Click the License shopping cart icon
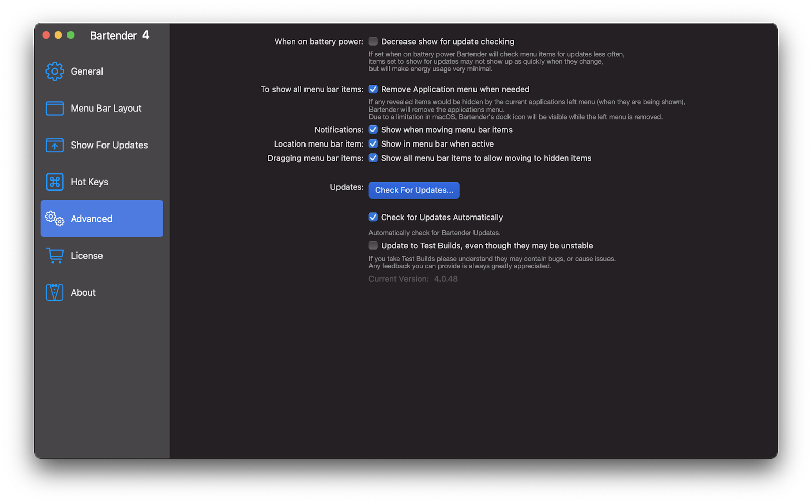The image size is (812, 504). click(x=55, y=256)
